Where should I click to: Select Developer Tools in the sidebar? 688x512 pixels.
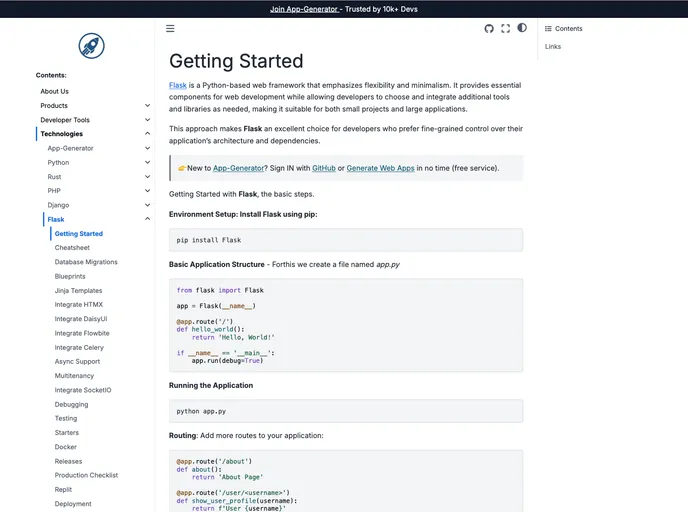65,120
